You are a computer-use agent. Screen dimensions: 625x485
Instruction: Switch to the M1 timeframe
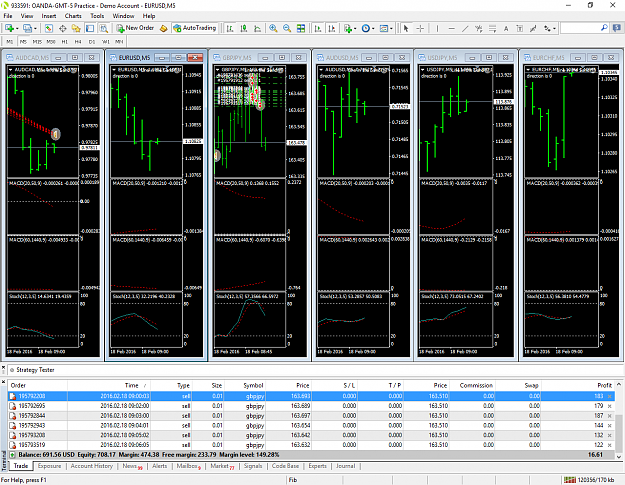10,41
